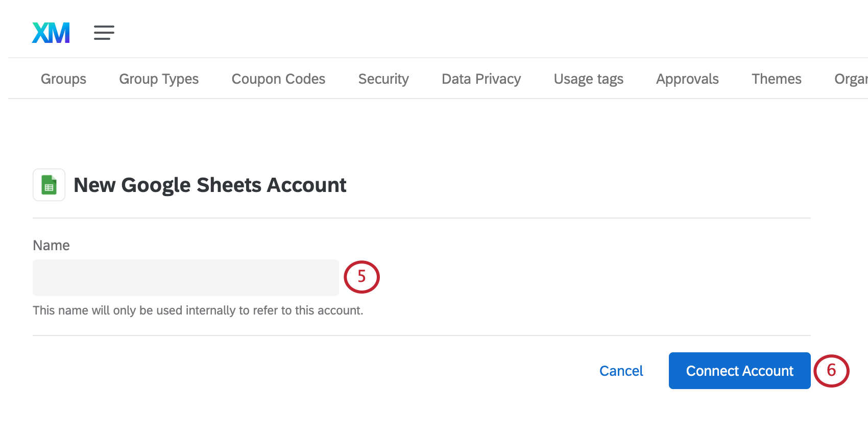Navigate to the Security tab

pos(383,79)
